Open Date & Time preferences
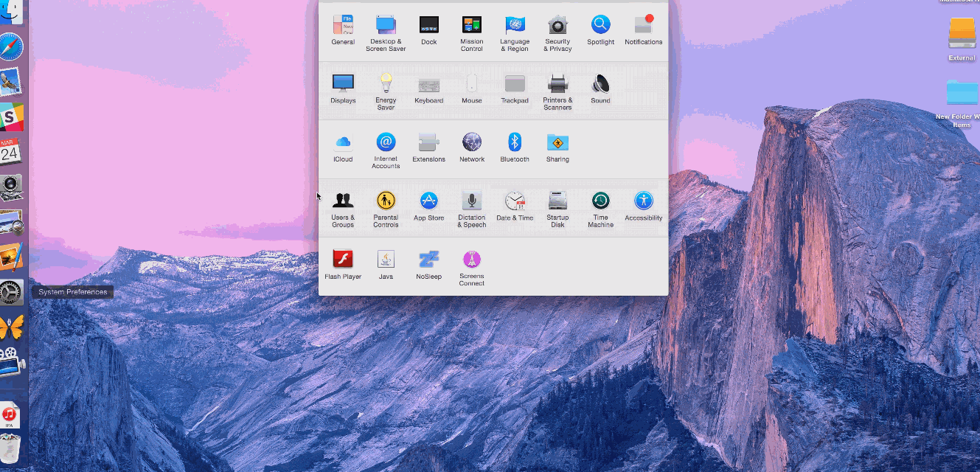The height and width of the screenshot is (472, 980). tap(515, 206)
